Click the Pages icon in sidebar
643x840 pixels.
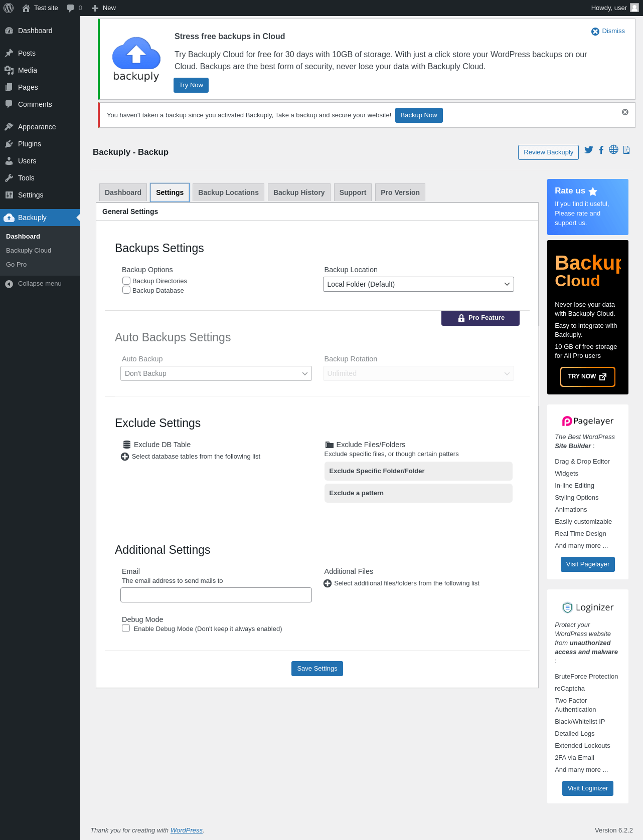(x=9, y=87)
